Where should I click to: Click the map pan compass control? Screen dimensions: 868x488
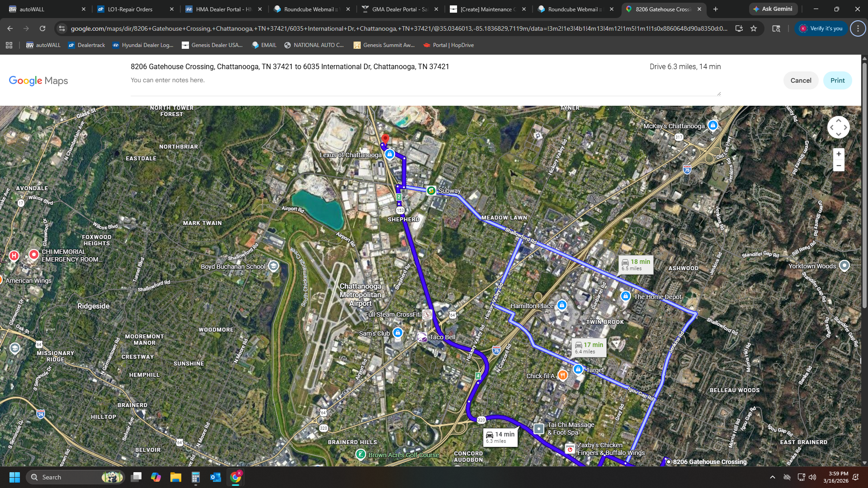pos(838,127)
